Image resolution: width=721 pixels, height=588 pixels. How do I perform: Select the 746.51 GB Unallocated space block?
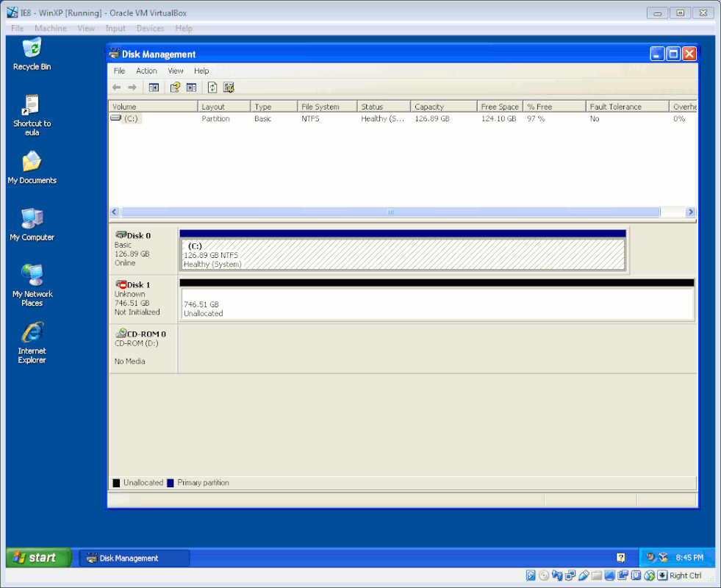[437, 304]
